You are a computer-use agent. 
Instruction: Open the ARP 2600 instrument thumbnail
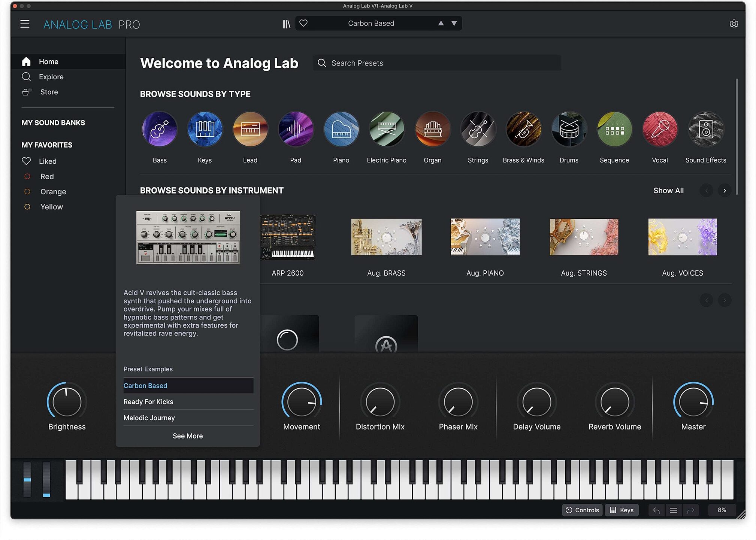[288, 237]
